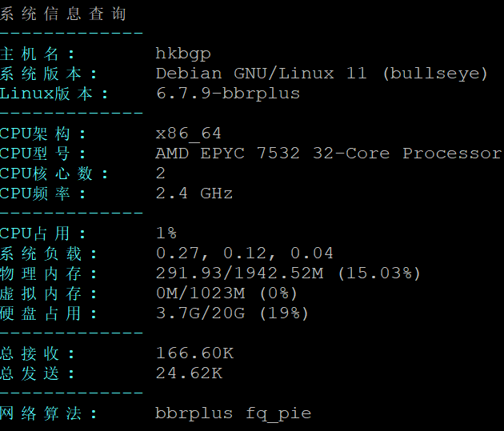The image size is (504, 431).
Task: Select the kernel version 6.7.9-bbrplus
Action: (228, 94)
